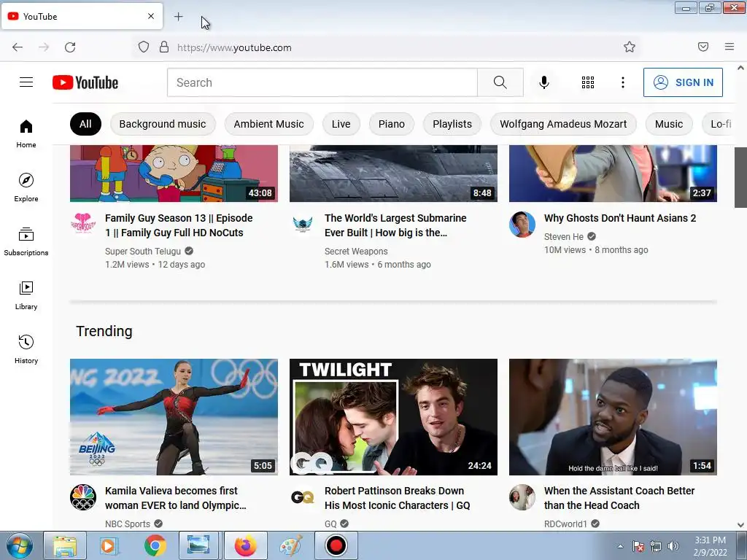Open Subscriptions in the sidebar
Screen dimensions: 747x560
26,241
